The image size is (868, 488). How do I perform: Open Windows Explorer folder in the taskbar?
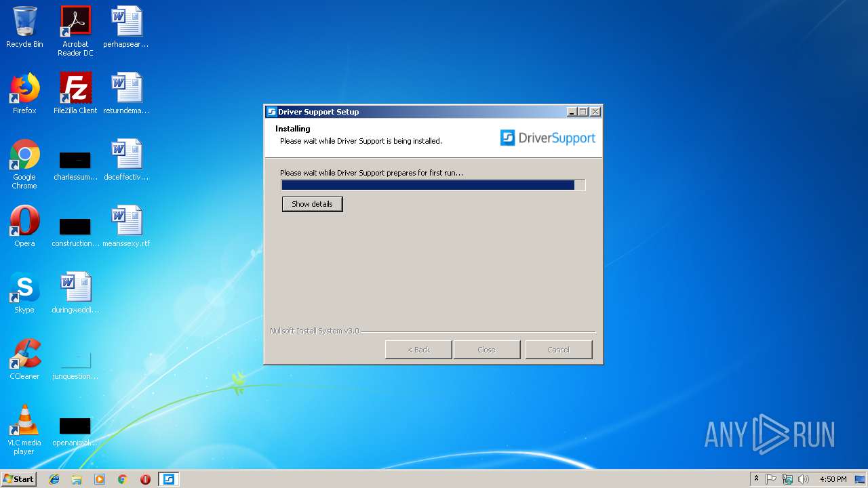point(77,479)
